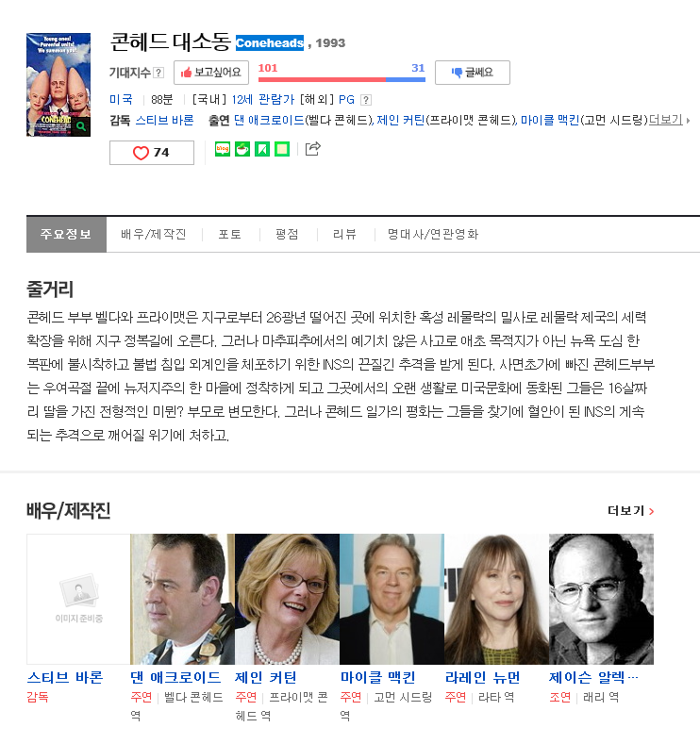Toggle the 보고싶어요 thumbs-up vote
The width and height of the screenshot is (700, 744).
(x=211, y=73)
